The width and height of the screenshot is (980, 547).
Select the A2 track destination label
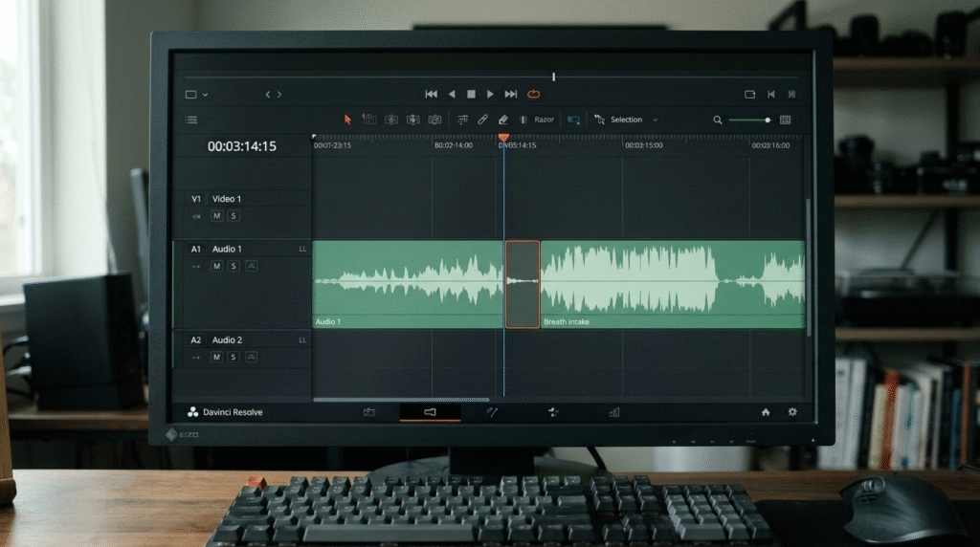click(x=196, y=339)
